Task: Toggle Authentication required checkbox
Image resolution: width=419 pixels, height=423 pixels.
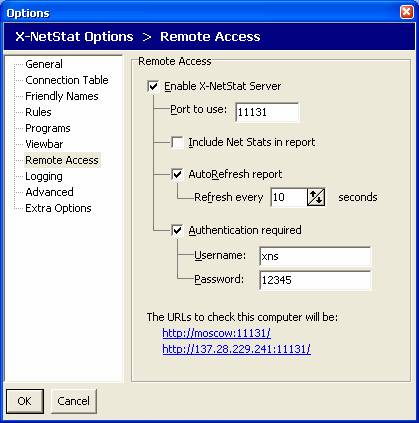Action: tap(177, 230)
